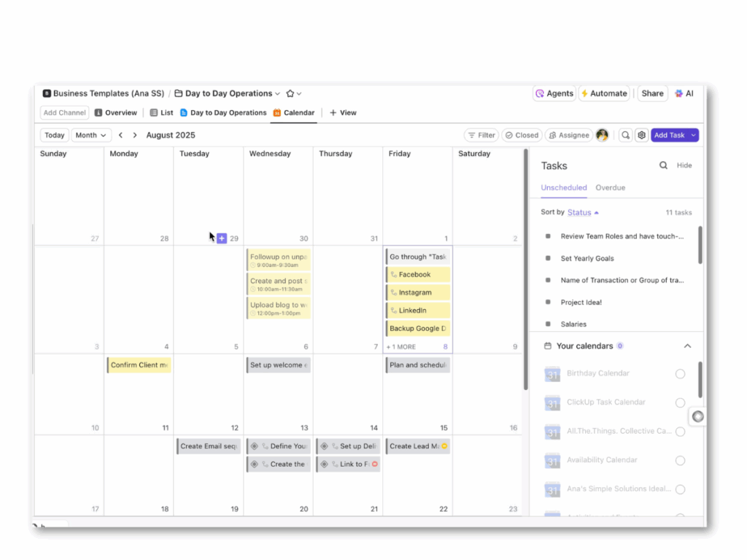This screenshot has height=560, width=747.
Task: Open the calendar search magnifier icon
Action: [625, 135]
